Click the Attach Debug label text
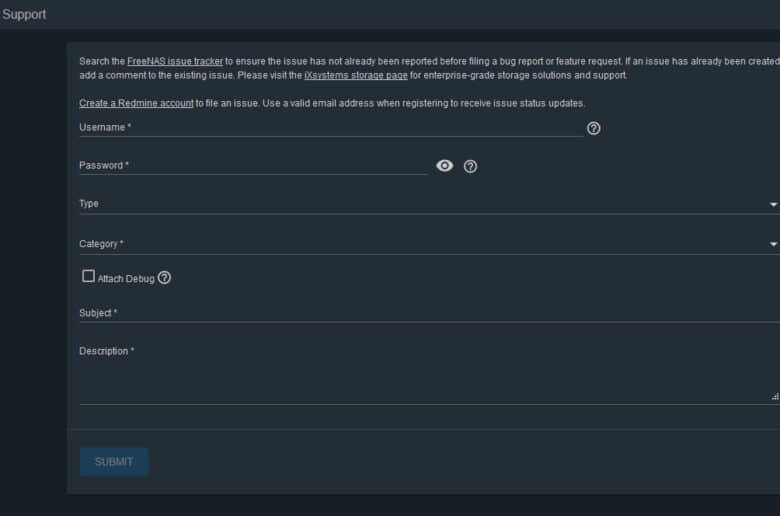This screenshot has height=516, width=780. coord(126,279)
